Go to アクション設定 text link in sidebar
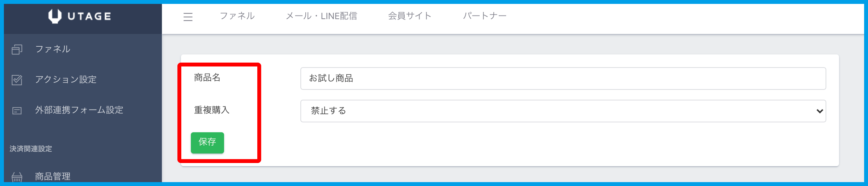This screenshot has width=868, height=186. pos(66,80)
